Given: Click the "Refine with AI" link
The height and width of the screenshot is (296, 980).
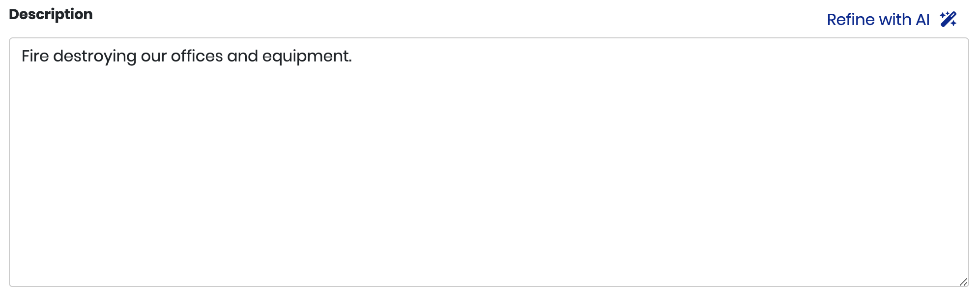Looking at the screenshot, I should (878, 20).
